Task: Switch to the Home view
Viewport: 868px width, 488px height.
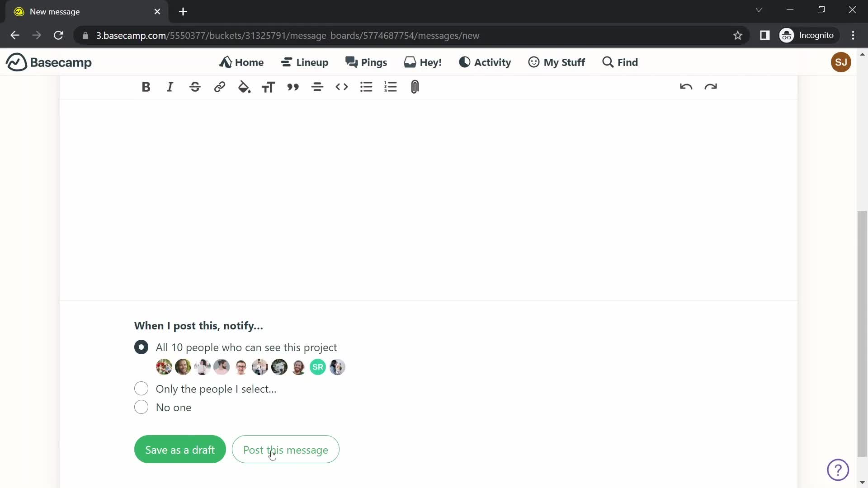Action: (x=241, y=62)
